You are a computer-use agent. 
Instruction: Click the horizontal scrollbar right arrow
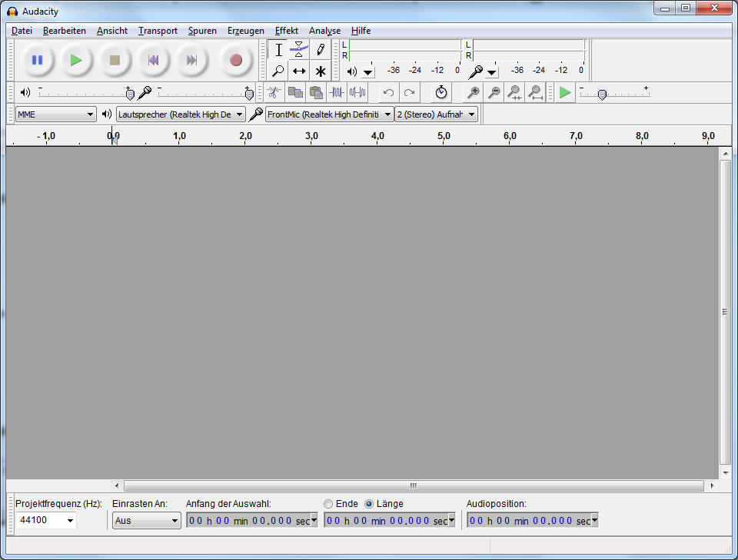[712, 485]
